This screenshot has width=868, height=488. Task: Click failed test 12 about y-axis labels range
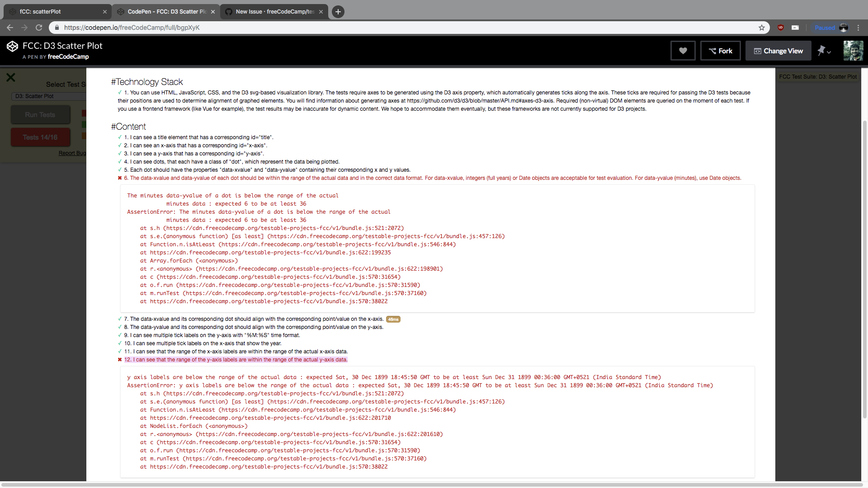pyautogui.click(x=236, y=360)
